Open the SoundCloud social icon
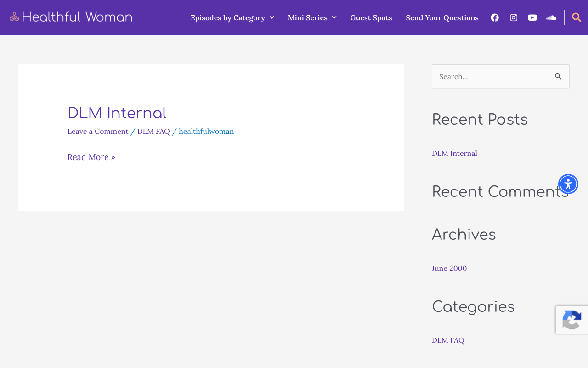 click(551, 17)
